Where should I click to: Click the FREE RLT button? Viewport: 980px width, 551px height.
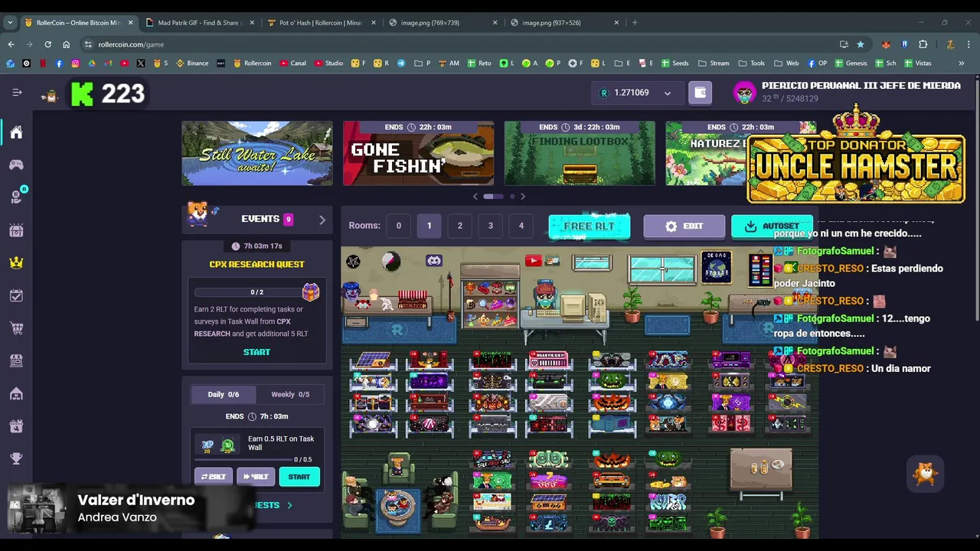pos(589,227)
